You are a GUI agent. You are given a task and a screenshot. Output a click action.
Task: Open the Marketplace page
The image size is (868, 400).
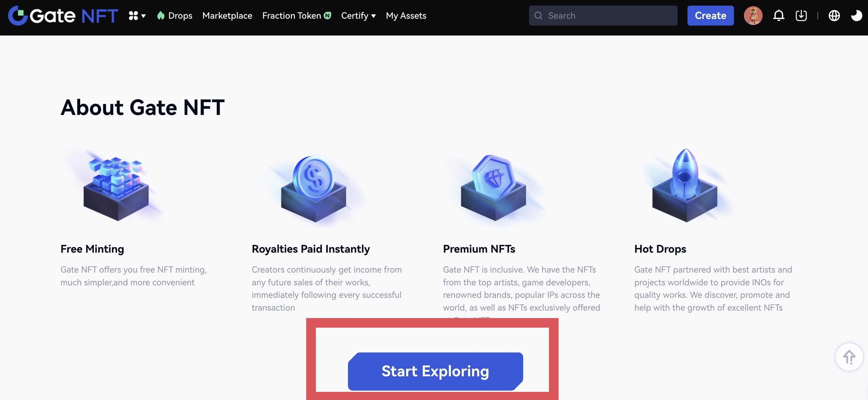point(227,16)
